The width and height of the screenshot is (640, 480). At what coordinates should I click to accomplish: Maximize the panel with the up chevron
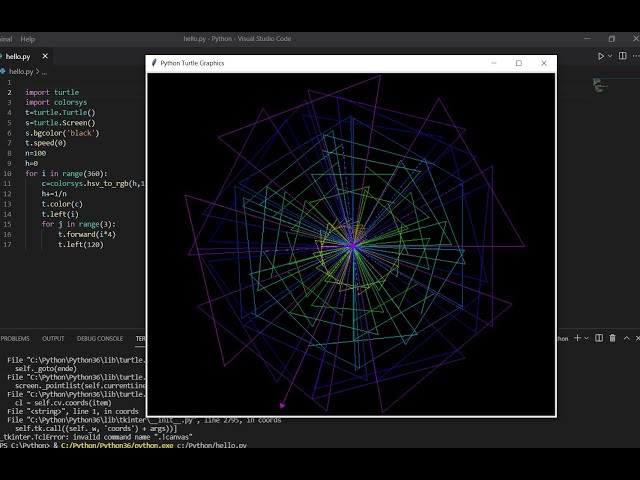pos(627,338)
